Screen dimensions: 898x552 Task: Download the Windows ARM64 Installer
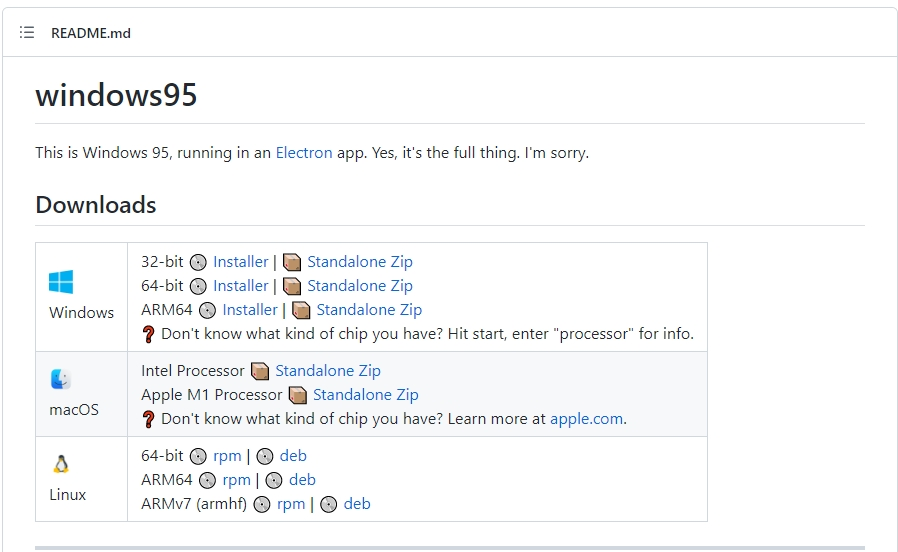(x=250, y=310)
